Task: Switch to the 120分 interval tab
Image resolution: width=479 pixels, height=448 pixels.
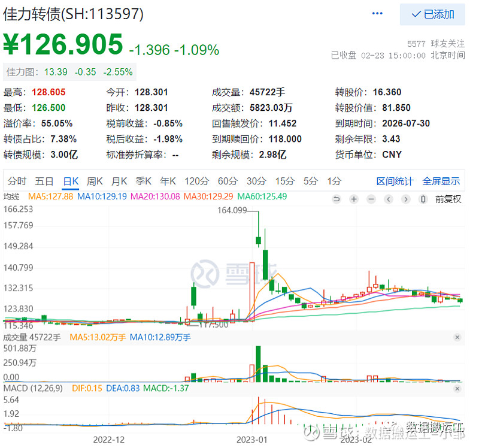Action: pos(196,181)
